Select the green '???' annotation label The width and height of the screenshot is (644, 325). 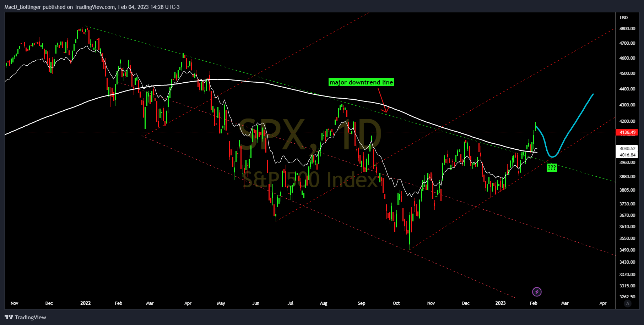(x=552, y=167)
